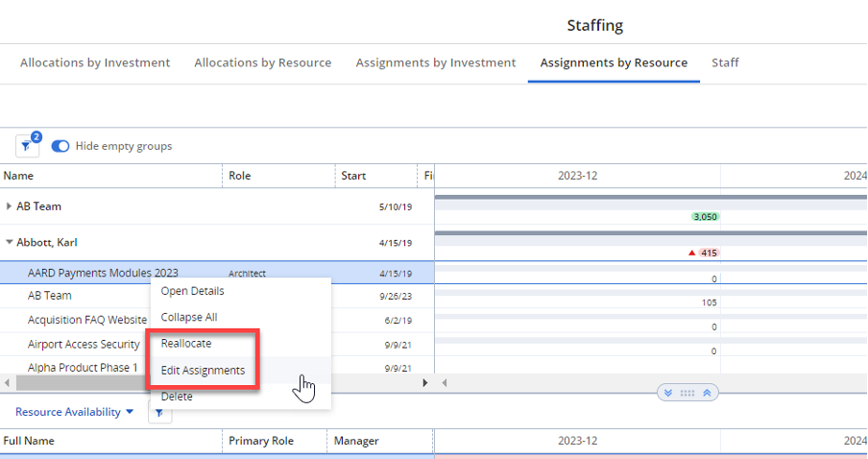
Task: Select the Assignments by Resource tab
Action: (614, 62)
